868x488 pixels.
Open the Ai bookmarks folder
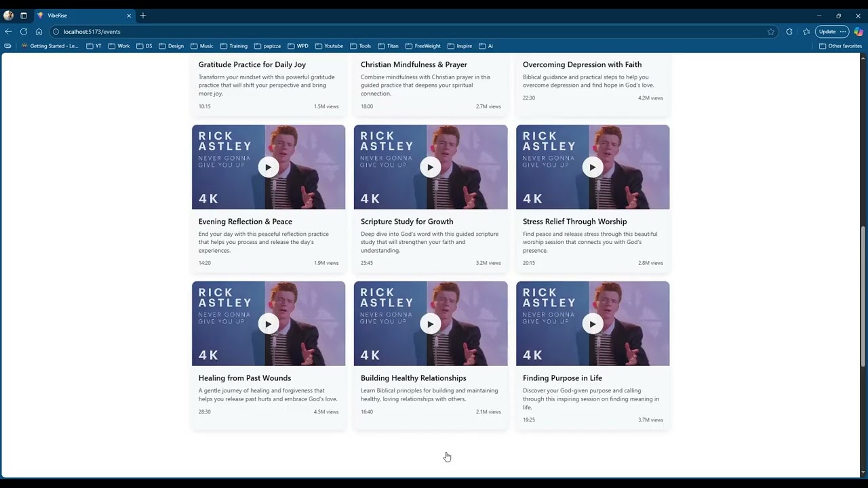coord(486,46)
